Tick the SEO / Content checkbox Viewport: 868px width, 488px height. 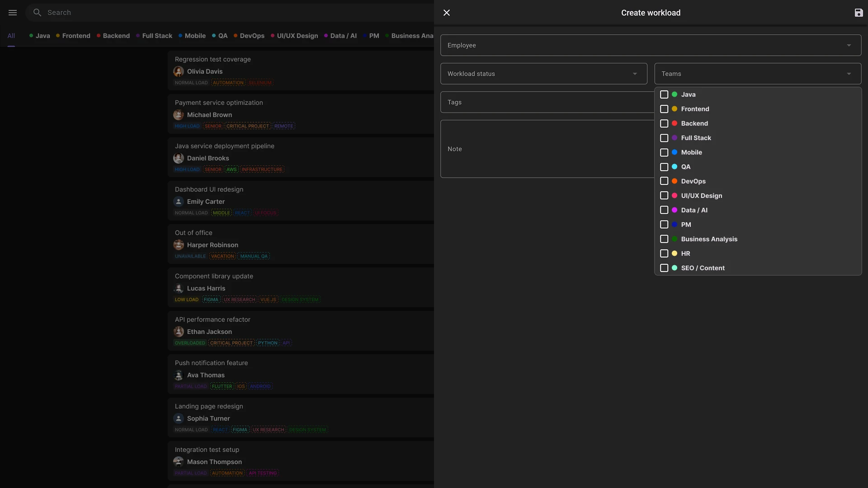(x=664, y=268)
